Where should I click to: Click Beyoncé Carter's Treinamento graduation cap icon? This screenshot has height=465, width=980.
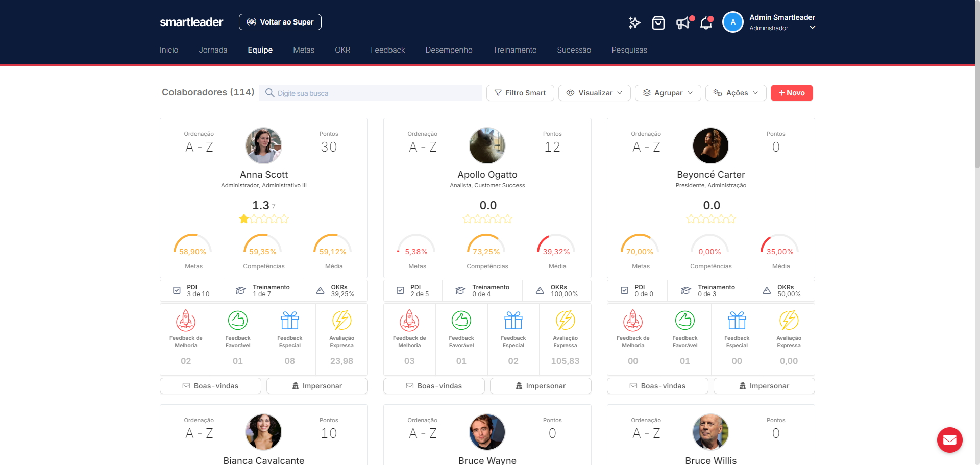[686, 290]
